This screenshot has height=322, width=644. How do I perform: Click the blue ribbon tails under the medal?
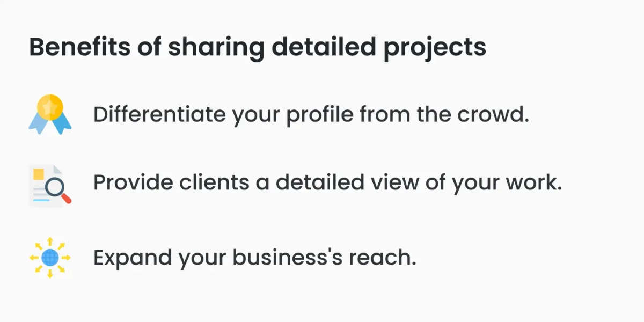tap(50, 124)
